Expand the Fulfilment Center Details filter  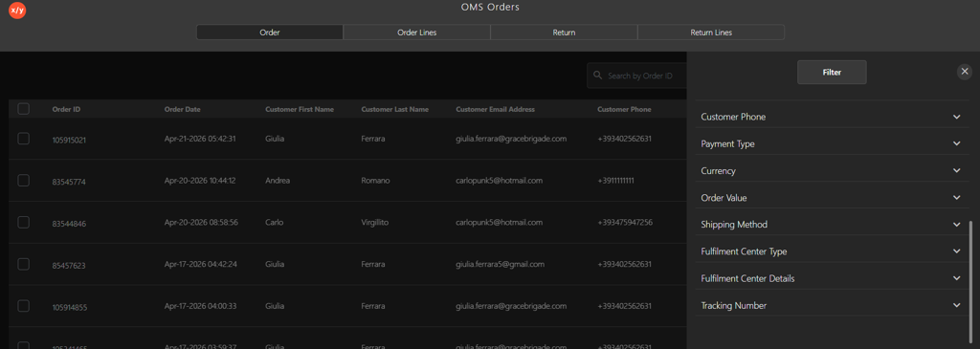coord(832,278)
